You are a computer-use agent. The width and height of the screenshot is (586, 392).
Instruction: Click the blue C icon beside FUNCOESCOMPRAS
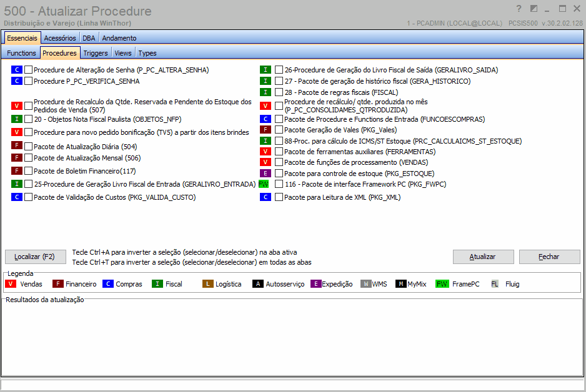click(x=266, y=119)
